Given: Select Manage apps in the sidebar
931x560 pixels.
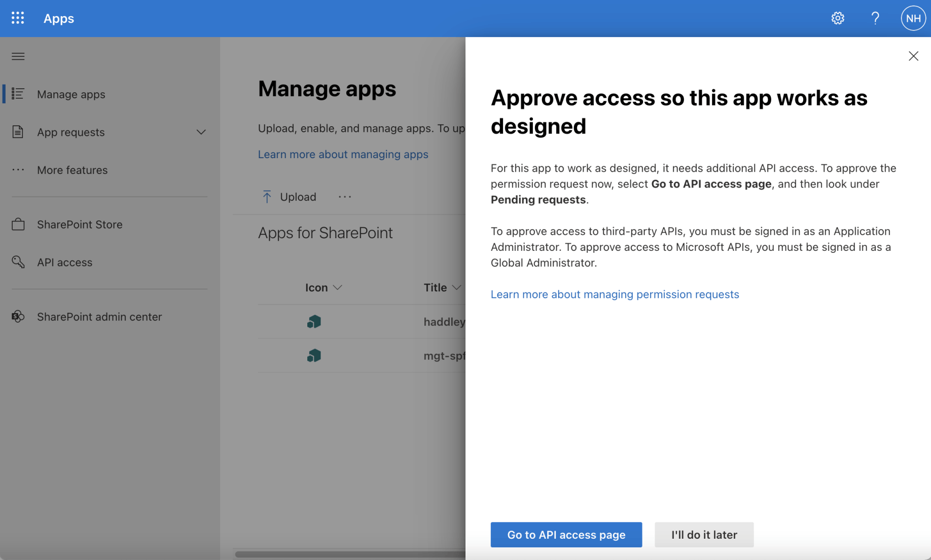Looking at the screenshot, I should click(71, 94).
